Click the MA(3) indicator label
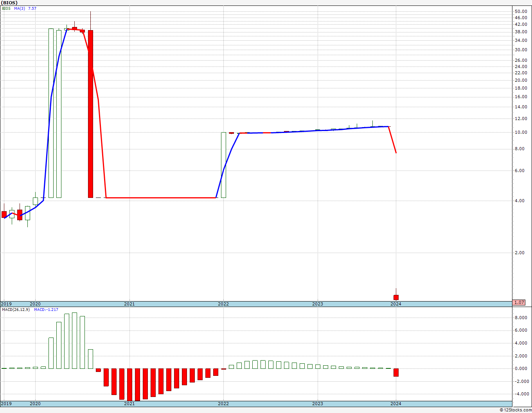Screen dimensions: 532x413 pyautogui.click(x=20, y=8)
